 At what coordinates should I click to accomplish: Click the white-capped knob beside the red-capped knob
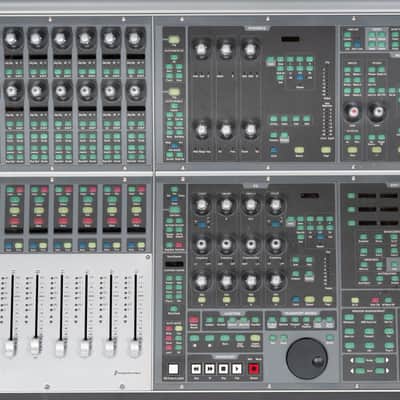click(x=377, y=112)
